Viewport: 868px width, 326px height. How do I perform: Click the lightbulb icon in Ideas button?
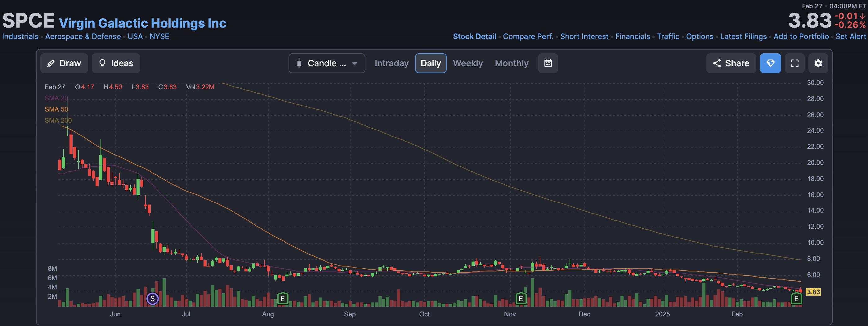click(x=102, y=63)
